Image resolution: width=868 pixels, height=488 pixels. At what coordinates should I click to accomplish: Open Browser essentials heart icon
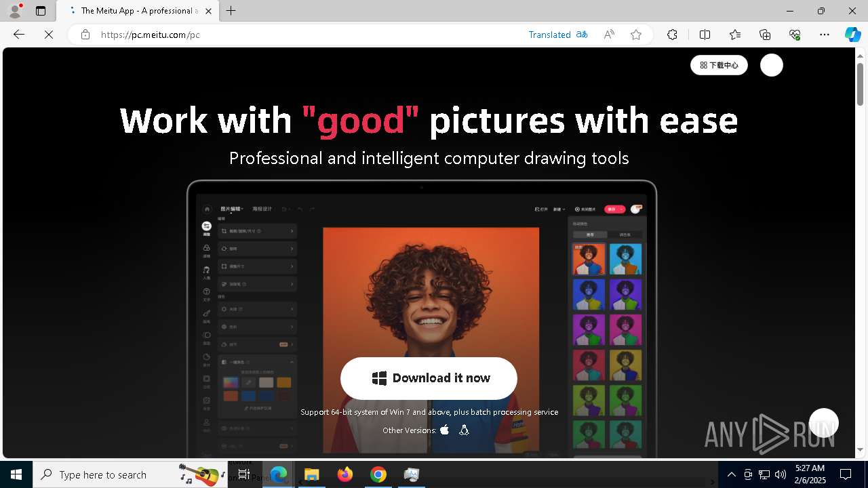pyautogui.click(x=795, y=35)
